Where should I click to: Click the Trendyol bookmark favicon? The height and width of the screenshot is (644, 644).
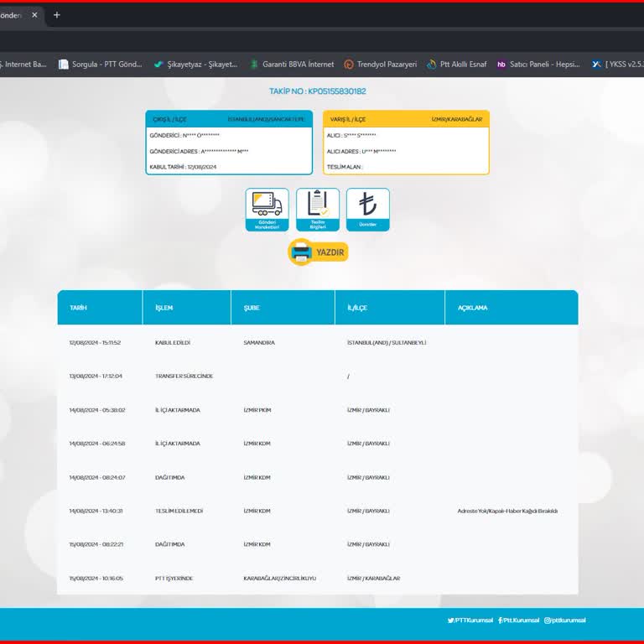[x=349, y=65]
